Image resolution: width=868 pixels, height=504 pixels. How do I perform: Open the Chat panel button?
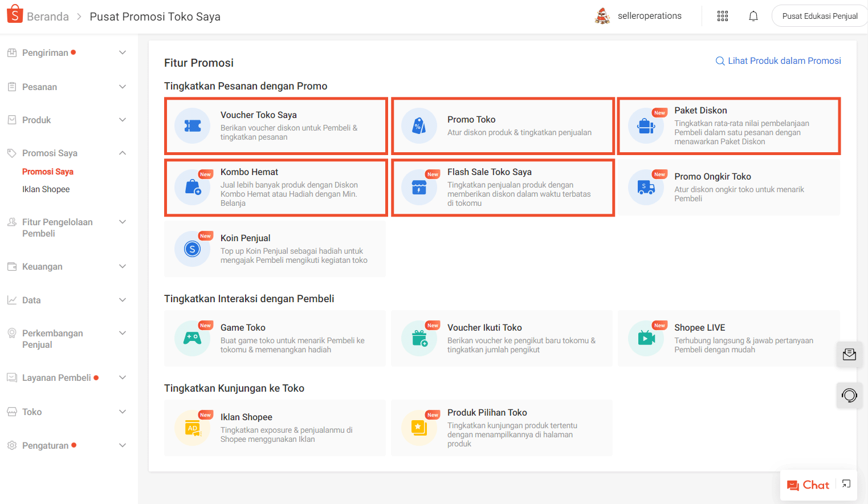[808, 485]
